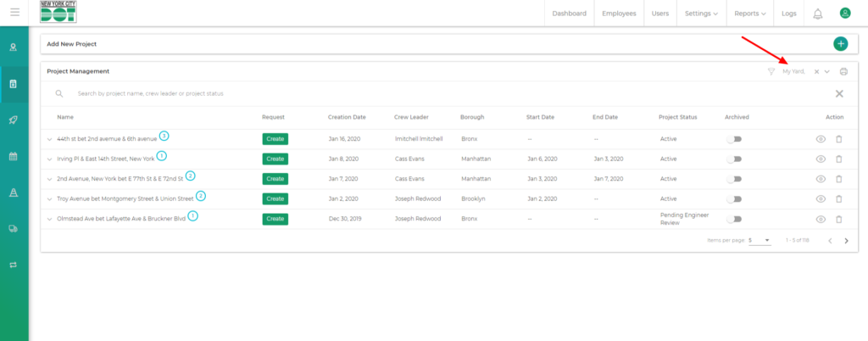View Olmstead Ave project via eye icon

[820, 219]
